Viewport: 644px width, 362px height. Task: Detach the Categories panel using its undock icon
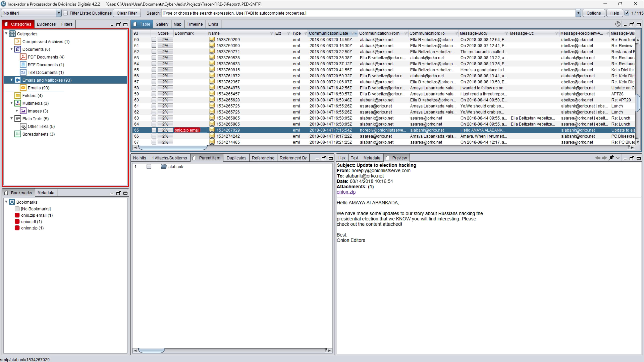coord(118,24)
